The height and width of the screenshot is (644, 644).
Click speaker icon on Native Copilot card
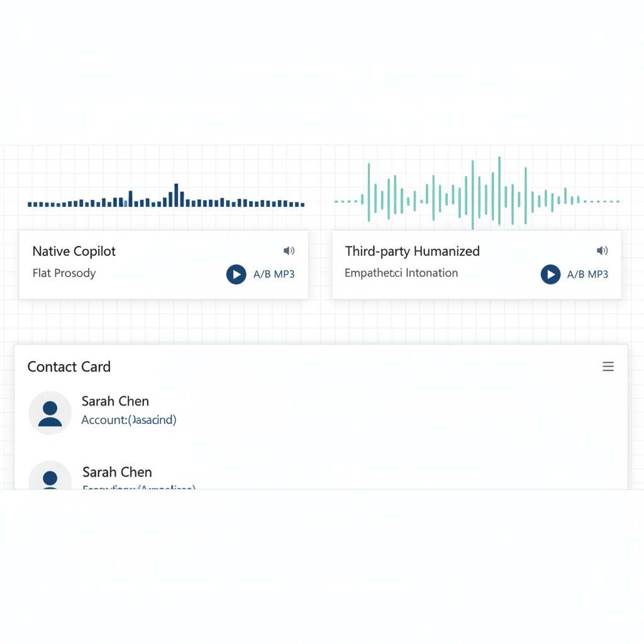pos(289,250)
